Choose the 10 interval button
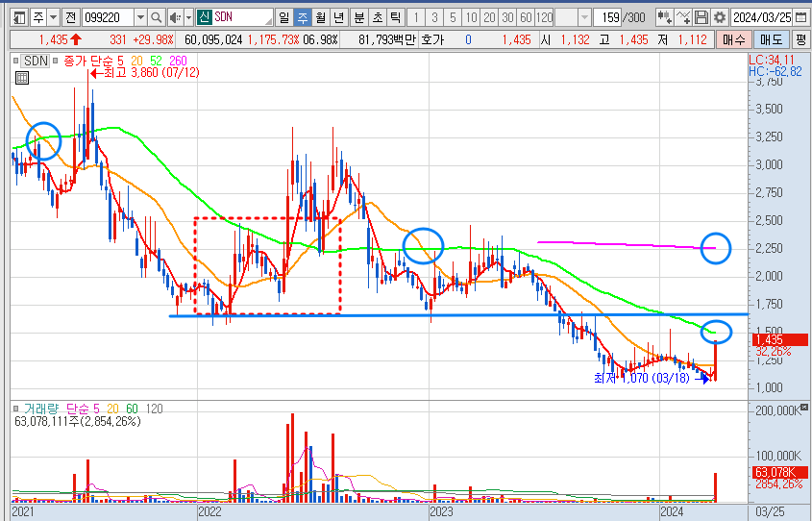 [471, 17]
